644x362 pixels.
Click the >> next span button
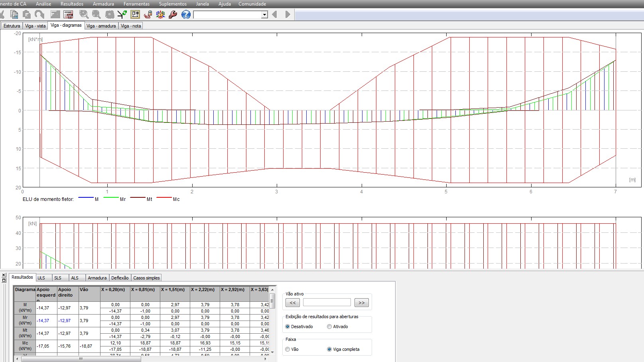(x=361, y=303)
